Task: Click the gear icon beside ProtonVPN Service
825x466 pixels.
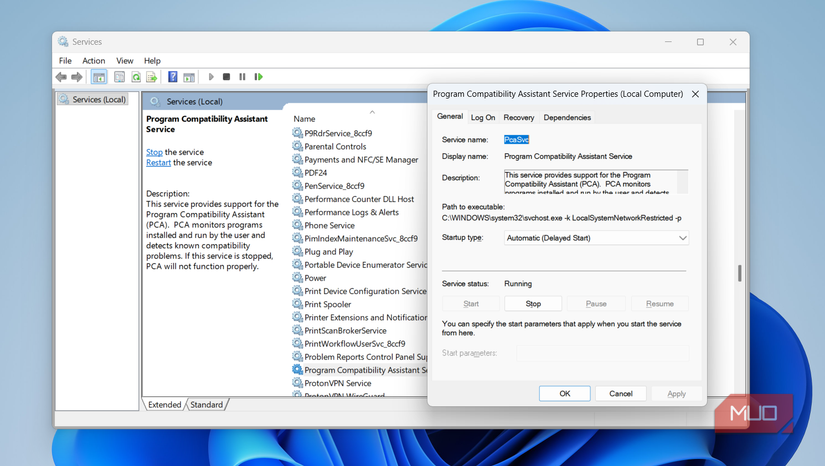Action: point(297,382)
